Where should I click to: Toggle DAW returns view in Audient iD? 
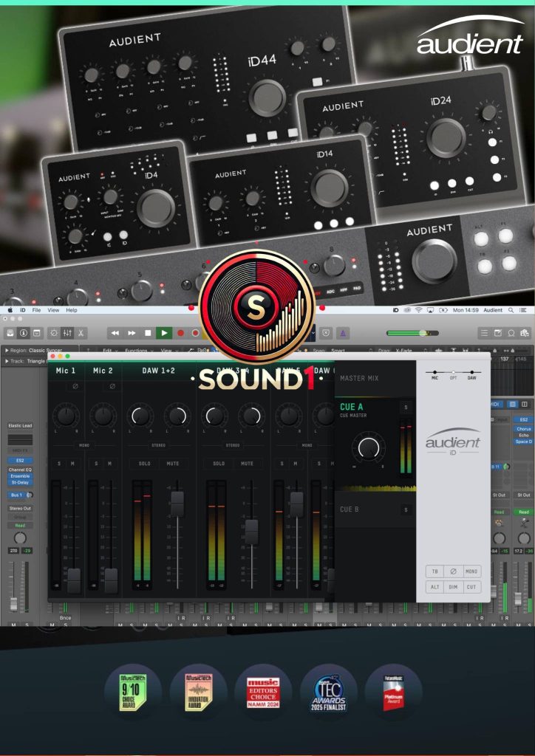pos(471,375)
